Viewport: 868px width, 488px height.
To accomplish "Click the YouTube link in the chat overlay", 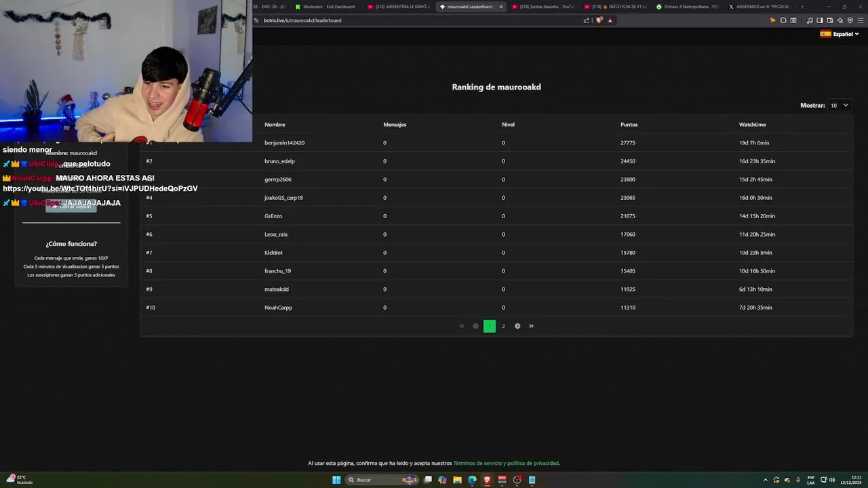I will (100, 188).
